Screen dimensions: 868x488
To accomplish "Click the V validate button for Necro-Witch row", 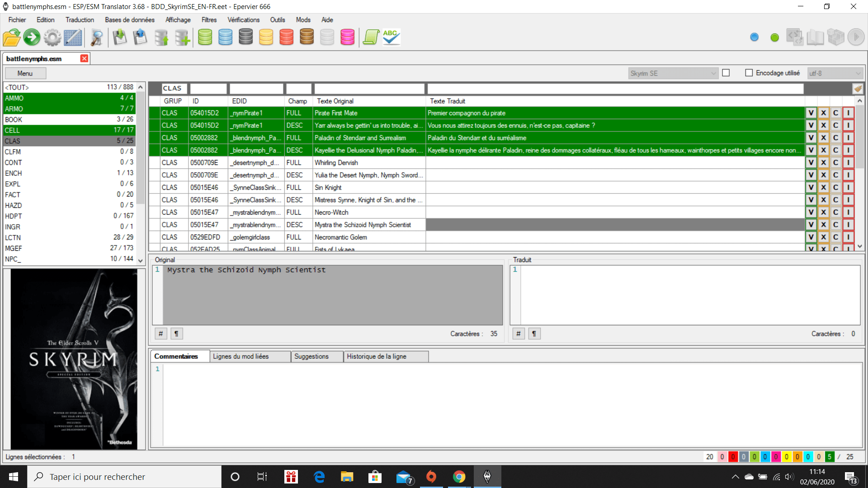I will (811, 212).
